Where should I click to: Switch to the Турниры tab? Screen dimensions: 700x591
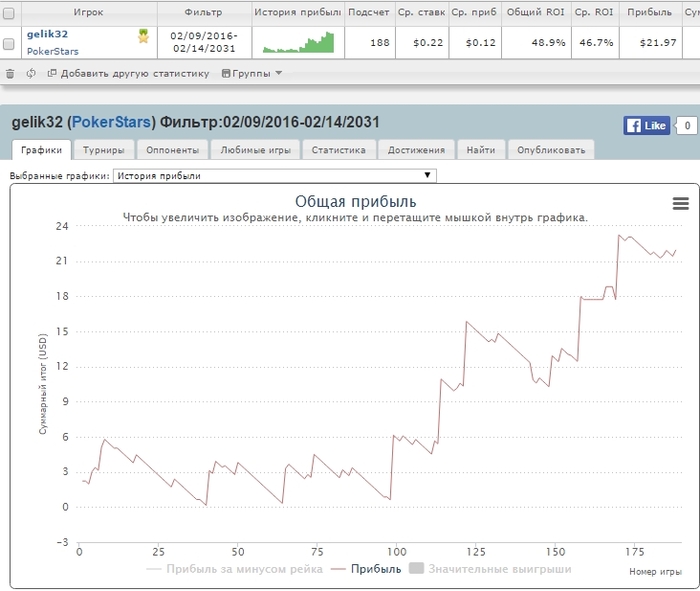(x=104, y=150)
